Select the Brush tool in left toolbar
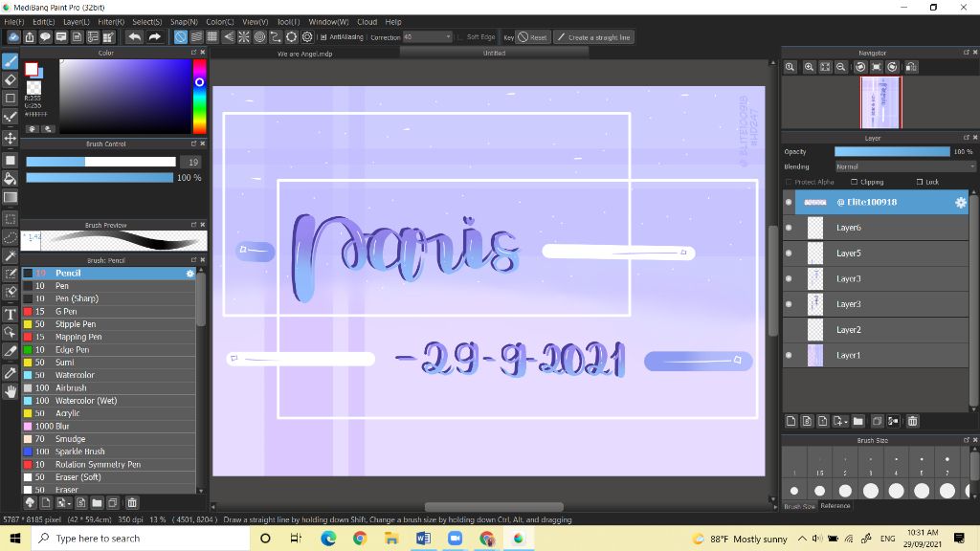The height and width of the screenshot is (551, 980). point(10,61)
